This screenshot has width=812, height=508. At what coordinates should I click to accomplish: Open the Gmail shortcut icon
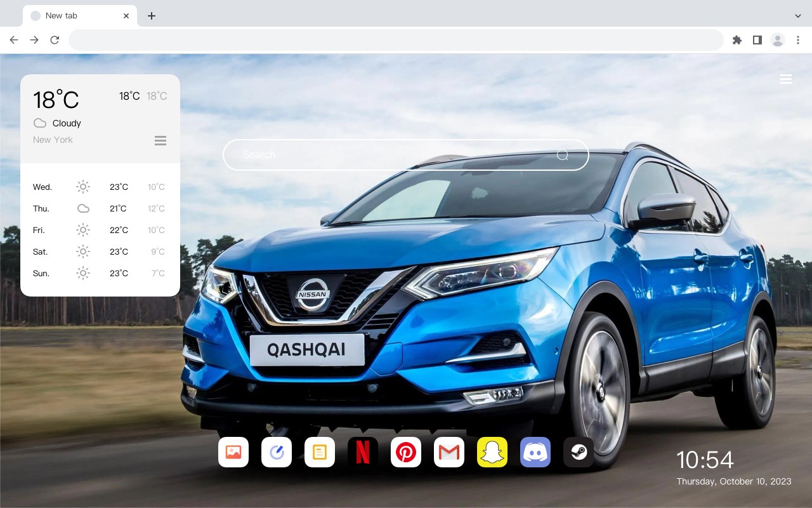click(449, 452)
